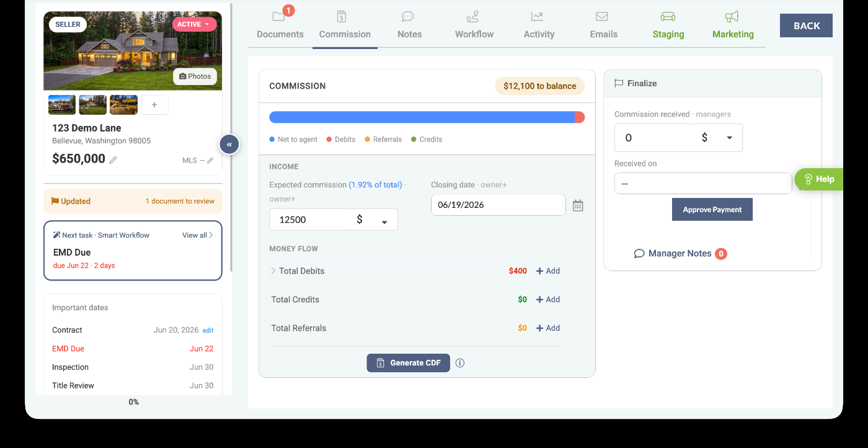Click the Closing date field
This screenshot has height=448, width=868.
[x=498, y=205]
